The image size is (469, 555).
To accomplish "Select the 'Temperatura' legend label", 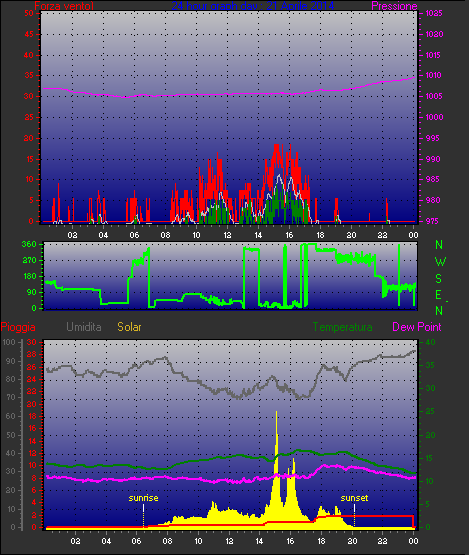I will pos(343,327).
